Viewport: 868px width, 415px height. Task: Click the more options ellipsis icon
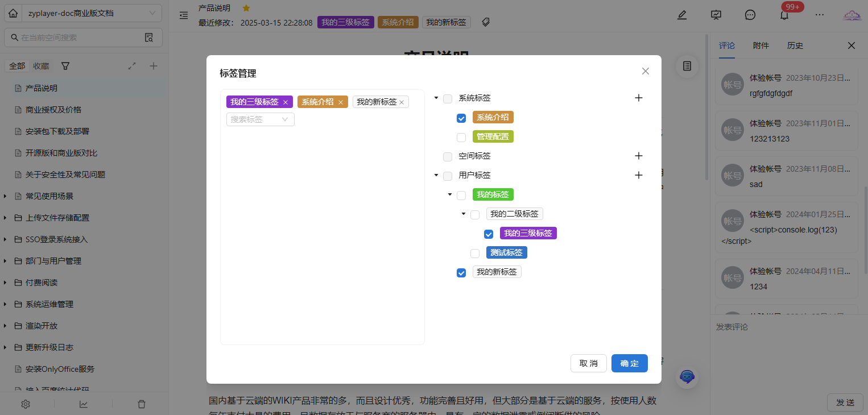820,15
